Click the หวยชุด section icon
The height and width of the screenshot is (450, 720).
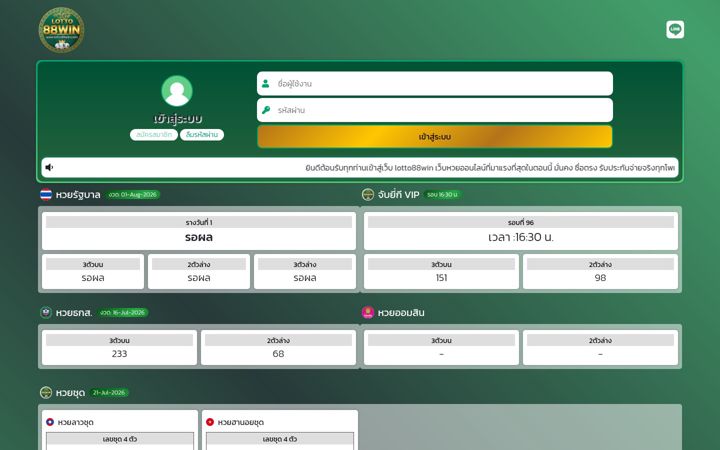(x=46, y=393)
